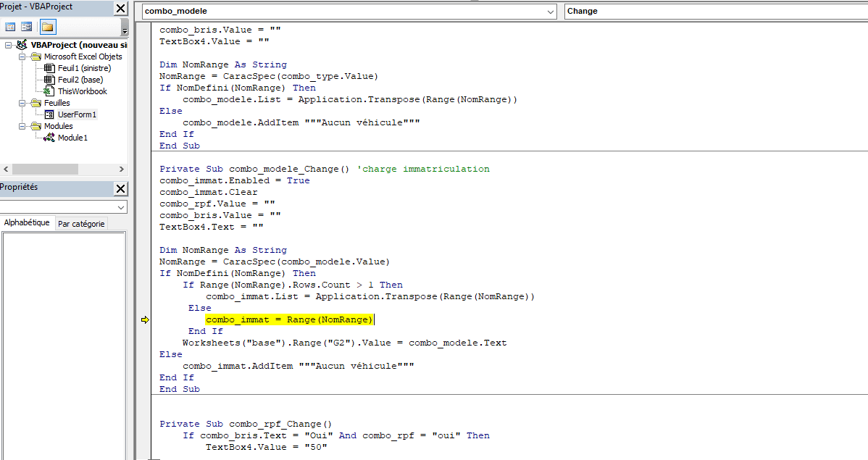Click the View Object icon in Project panel
Viewport: 868px width, 460px height.
click(x=26, y=27)
